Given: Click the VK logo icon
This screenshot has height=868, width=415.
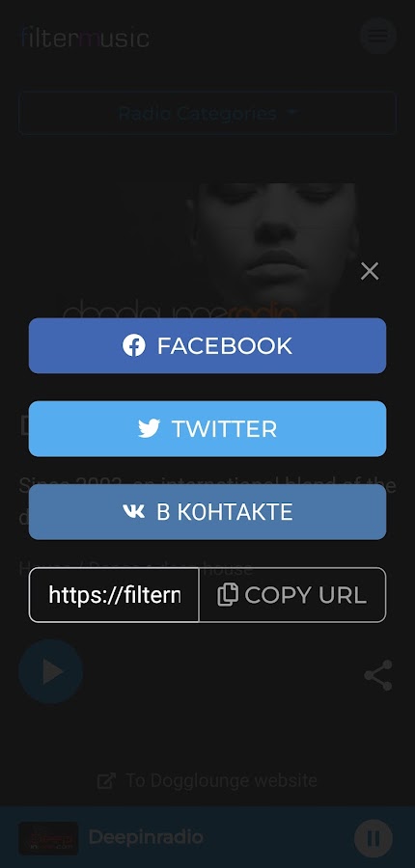Looking at the screenshot, I should (133, 512).
